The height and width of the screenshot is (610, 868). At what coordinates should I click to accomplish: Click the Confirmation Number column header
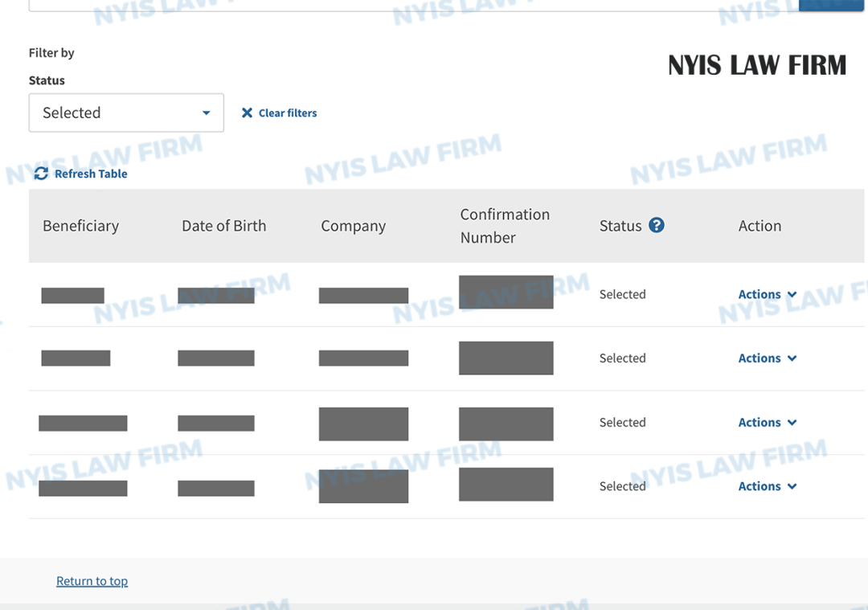tap(505, 226)
